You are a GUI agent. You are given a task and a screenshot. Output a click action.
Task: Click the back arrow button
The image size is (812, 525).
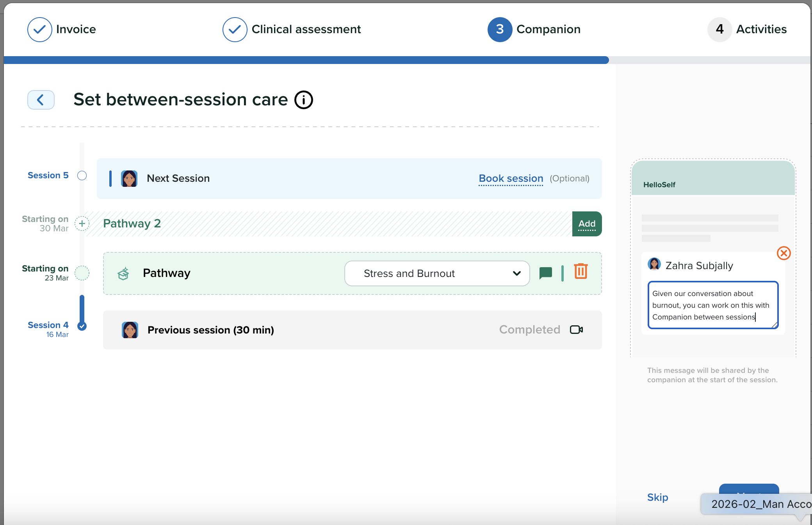(41, 100)
